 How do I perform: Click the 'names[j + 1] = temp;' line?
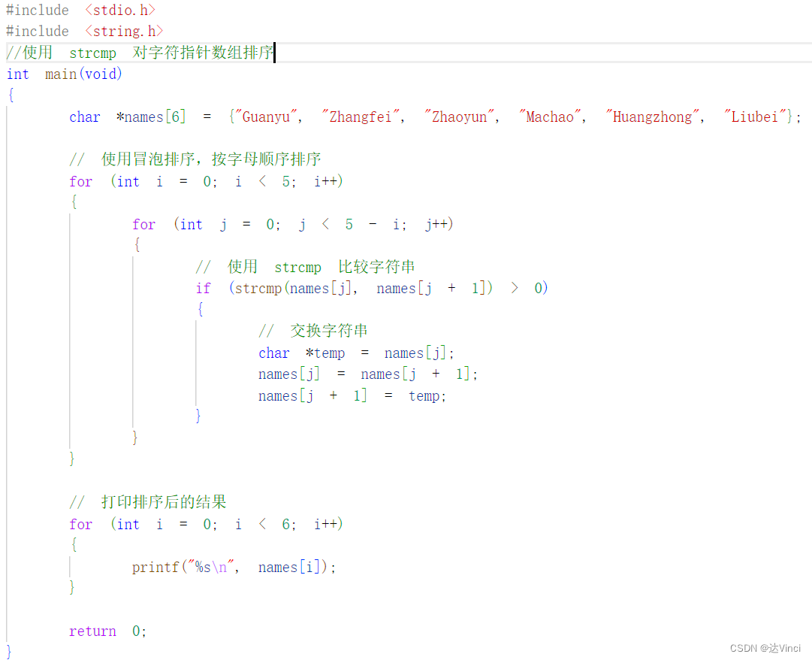click(352, 396)
